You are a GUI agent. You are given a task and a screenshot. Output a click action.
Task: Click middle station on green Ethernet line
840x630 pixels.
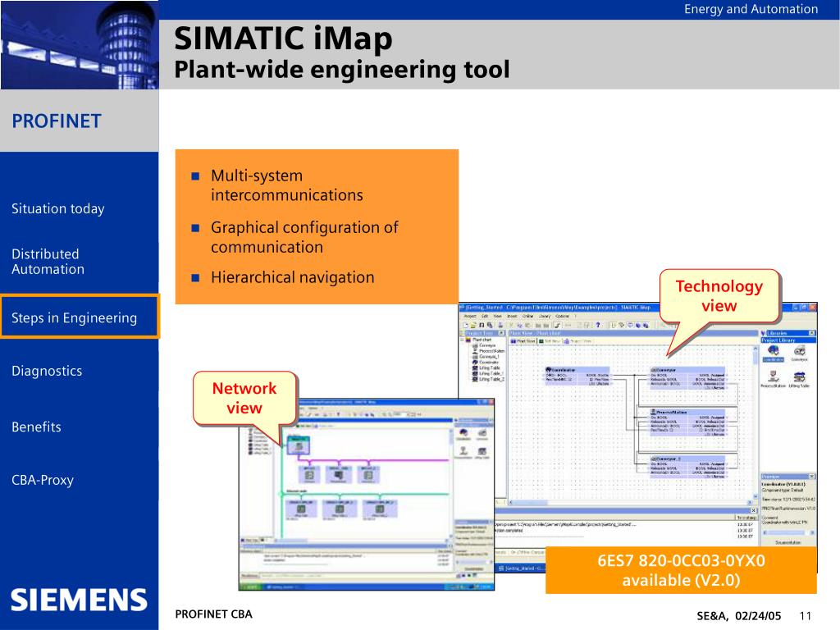coord(340,509)
